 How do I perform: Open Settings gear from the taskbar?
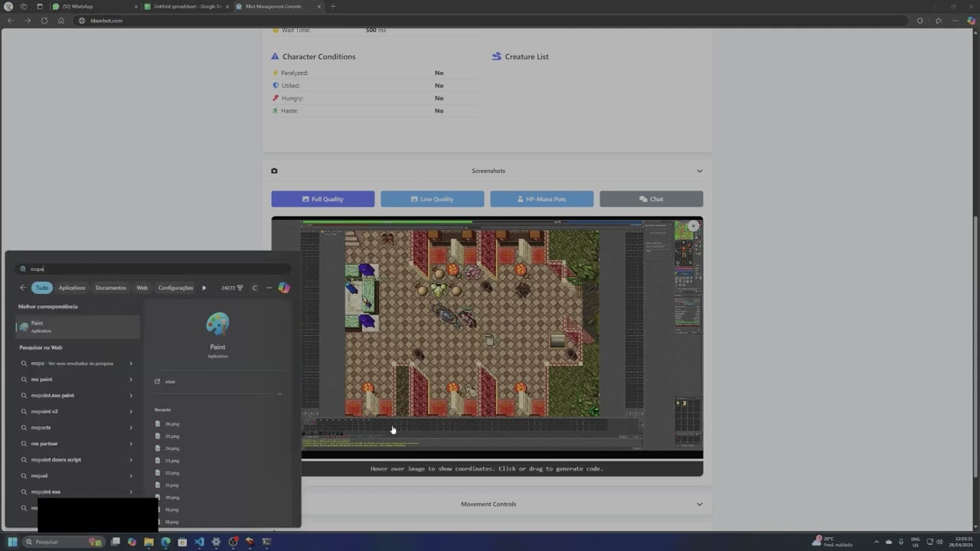[x=216, y=542]
